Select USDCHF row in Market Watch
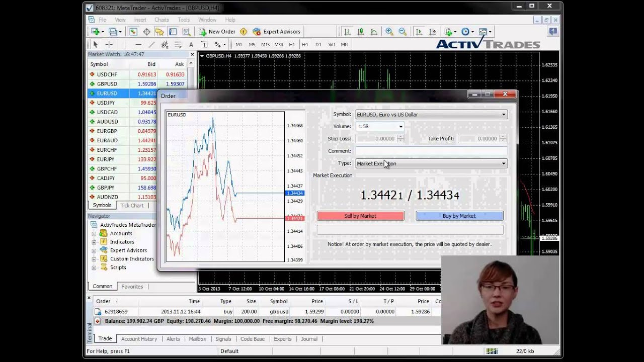 [x=137, y=74]
